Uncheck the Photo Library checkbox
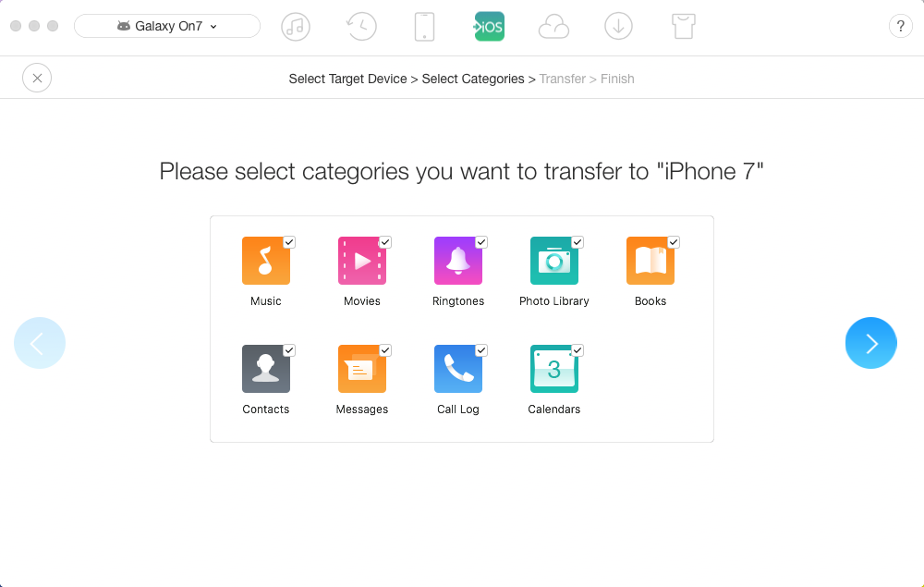Viewport: 924px width, 587px height. click(577, 242)
